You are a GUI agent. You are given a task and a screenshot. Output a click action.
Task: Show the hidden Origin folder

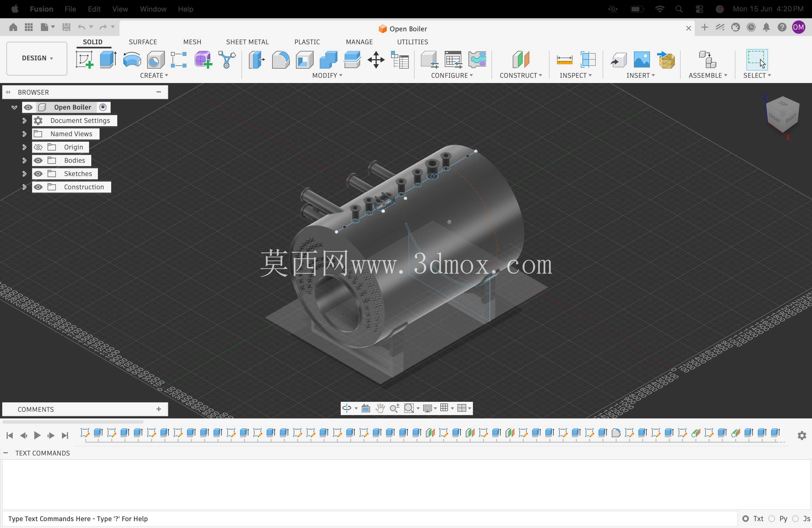tap(38, 147)
